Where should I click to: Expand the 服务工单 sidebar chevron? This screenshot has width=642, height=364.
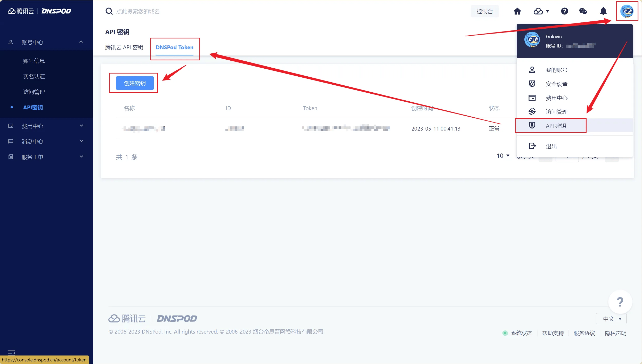(x=82, y=157)
